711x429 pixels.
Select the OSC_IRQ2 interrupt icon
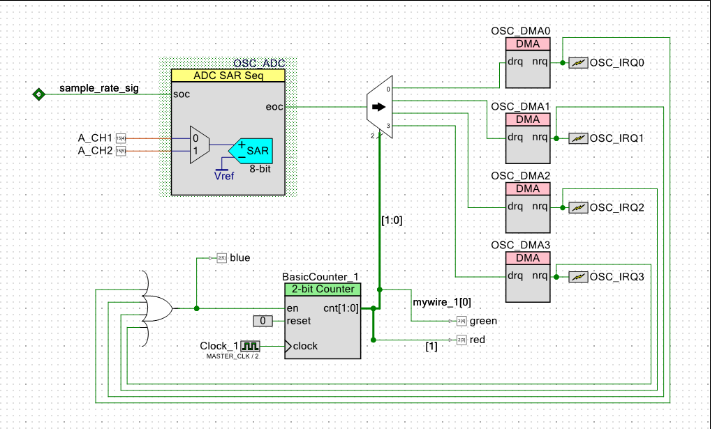[x=577, y=207]
